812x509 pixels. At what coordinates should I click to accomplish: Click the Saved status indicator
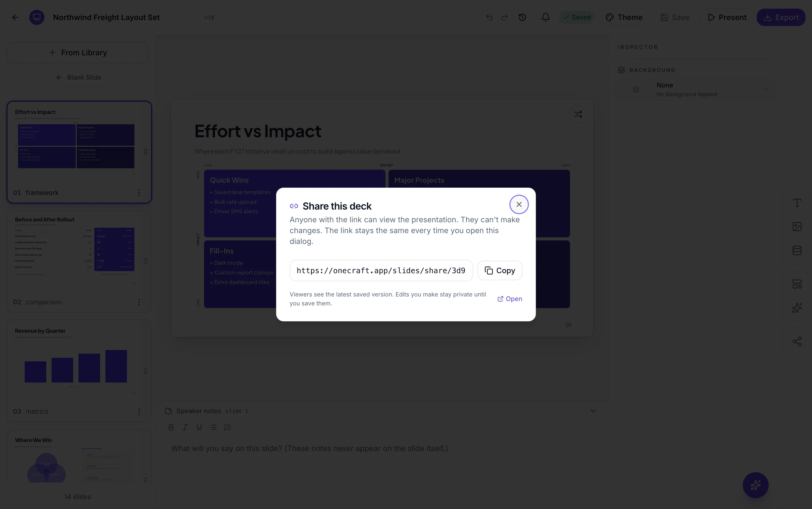pos(577,17)
